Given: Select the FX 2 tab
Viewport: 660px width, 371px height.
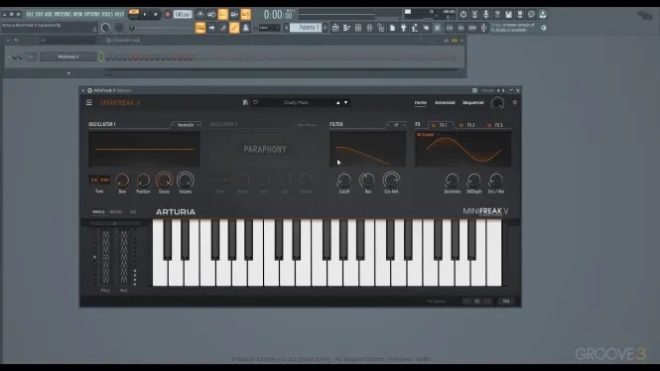Looking at the screenshot, I should [471, 125].
